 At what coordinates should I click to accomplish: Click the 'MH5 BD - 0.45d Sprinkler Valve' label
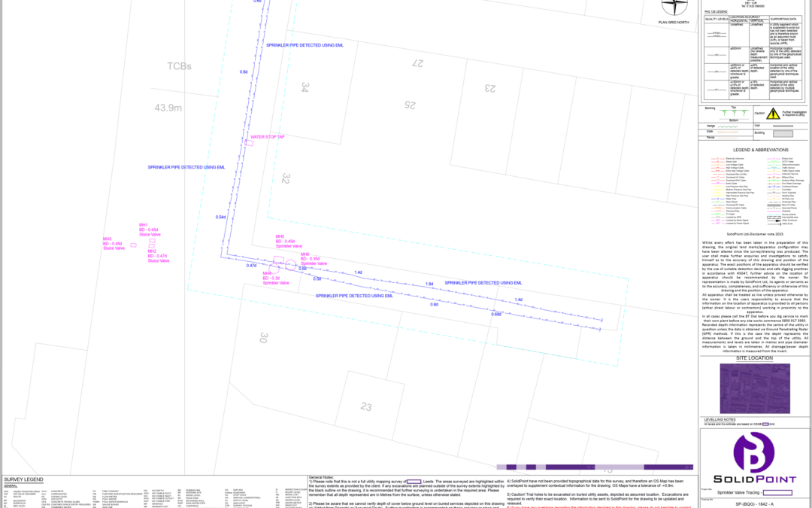point(289,242)
